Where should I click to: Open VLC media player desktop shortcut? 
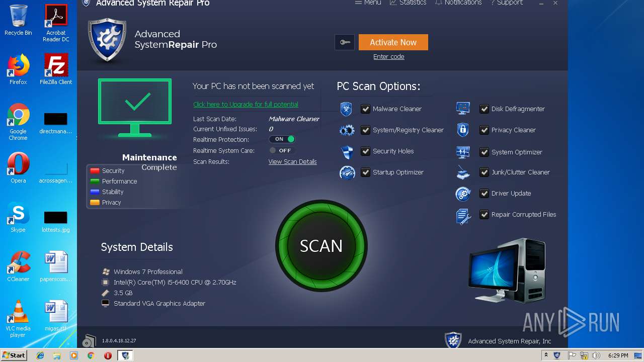[x=18, y=319]
